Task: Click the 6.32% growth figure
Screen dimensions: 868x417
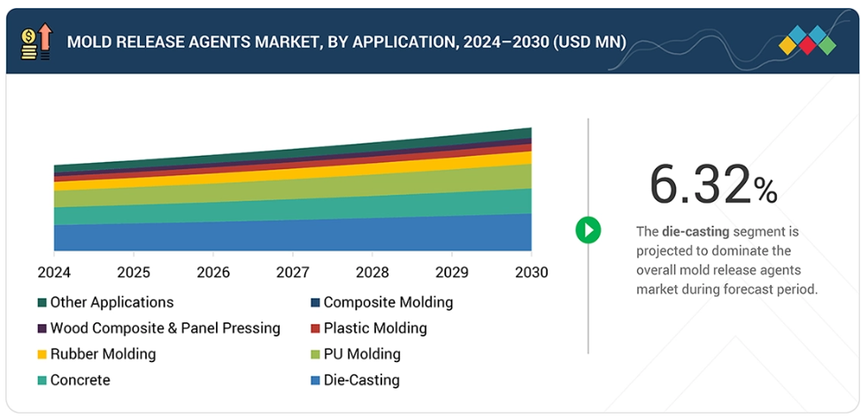Action: [x=713, y=184]
